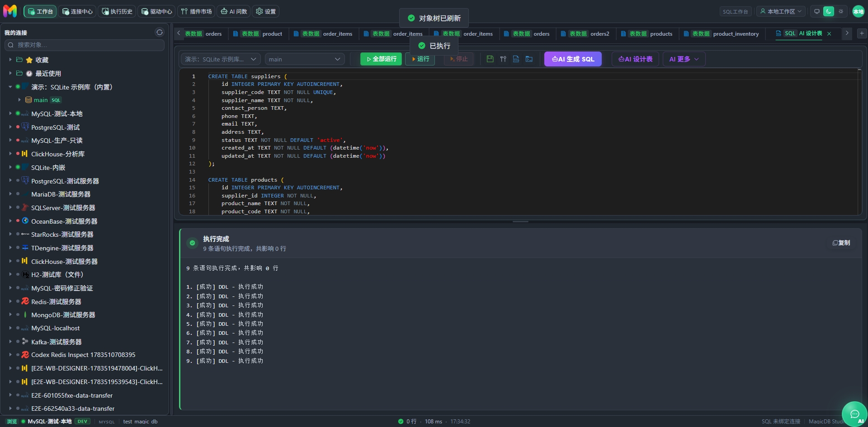Click the editor/result splitter handle
Screen dimensions: 868x427
coord(520,221)
